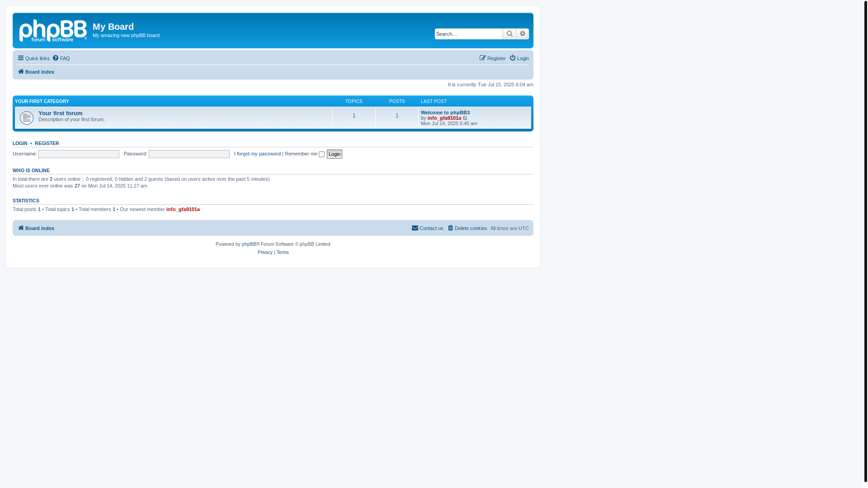Viewport: 868px width, 488px height.
Task: Open the Welcome to phpBB3 topic
Action: [445, 113]
